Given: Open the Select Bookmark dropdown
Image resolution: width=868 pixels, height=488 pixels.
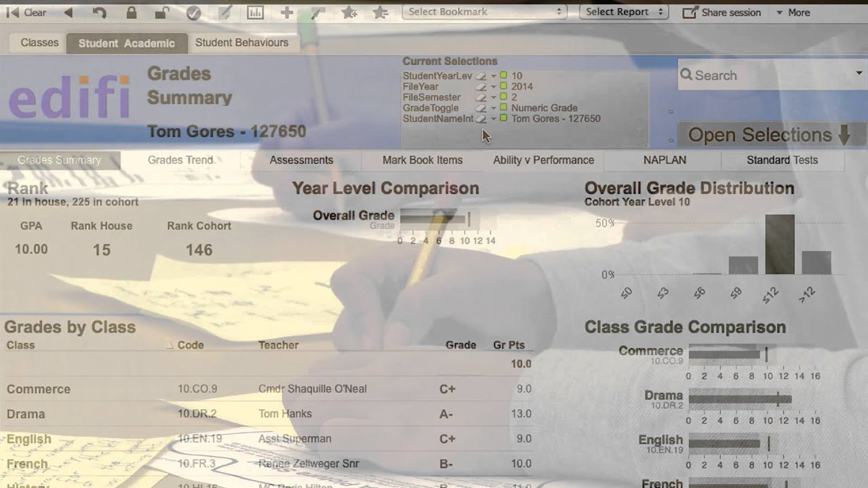Looking at the screenshot, I should point(485,12).
